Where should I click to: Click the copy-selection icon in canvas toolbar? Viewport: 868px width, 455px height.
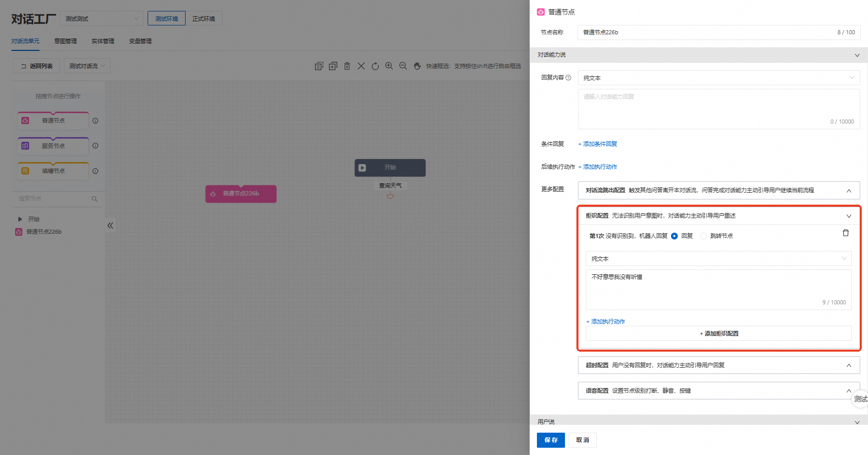pyautogui.click(x=319, y=66)
